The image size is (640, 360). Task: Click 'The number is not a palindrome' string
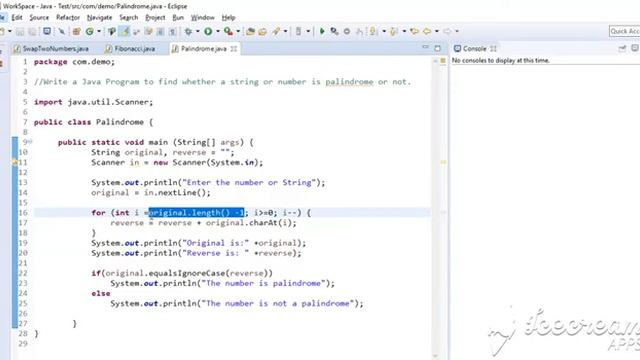click(278, 303)
